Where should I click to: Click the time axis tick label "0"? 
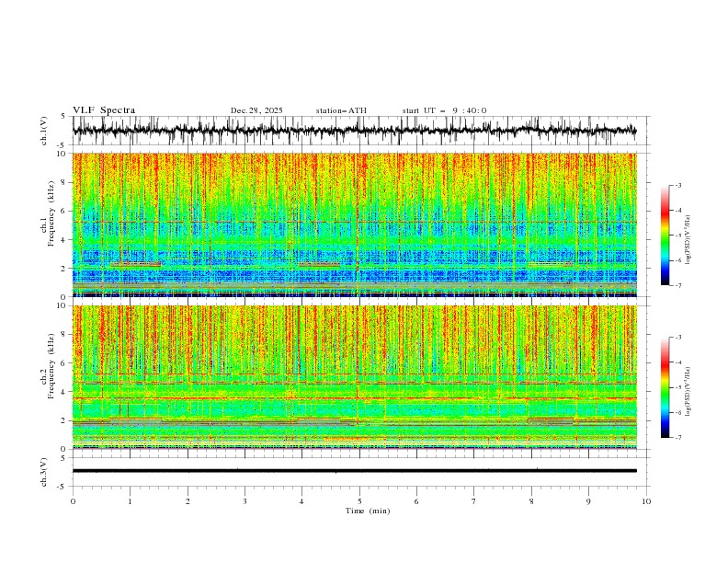73,501
